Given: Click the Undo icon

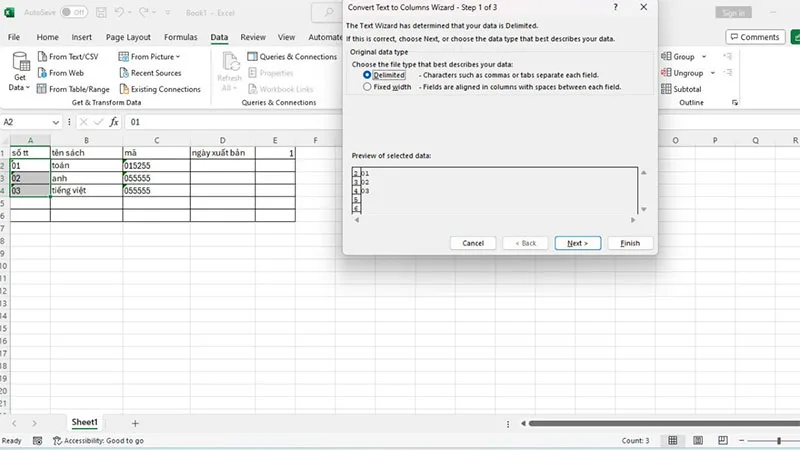Looking at the screenshot, I should pos(119,12).
